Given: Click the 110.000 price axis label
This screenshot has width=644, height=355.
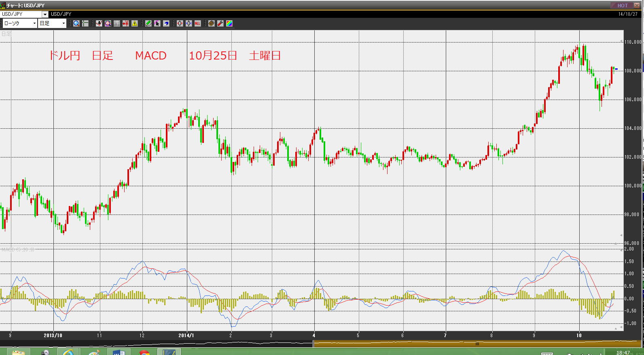Looking at the screenshot, I should pos(633,42).
